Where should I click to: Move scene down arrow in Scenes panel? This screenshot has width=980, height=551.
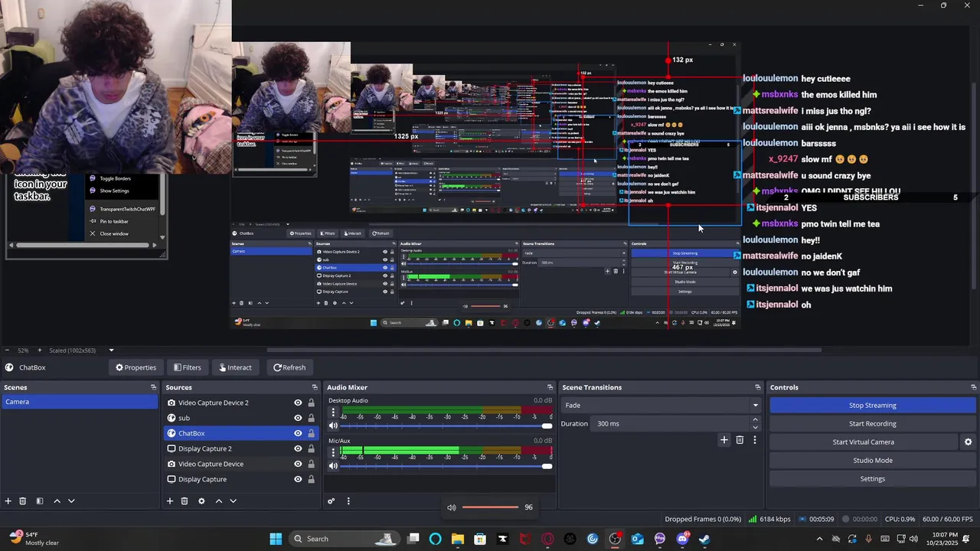click(x=71, y=501)
